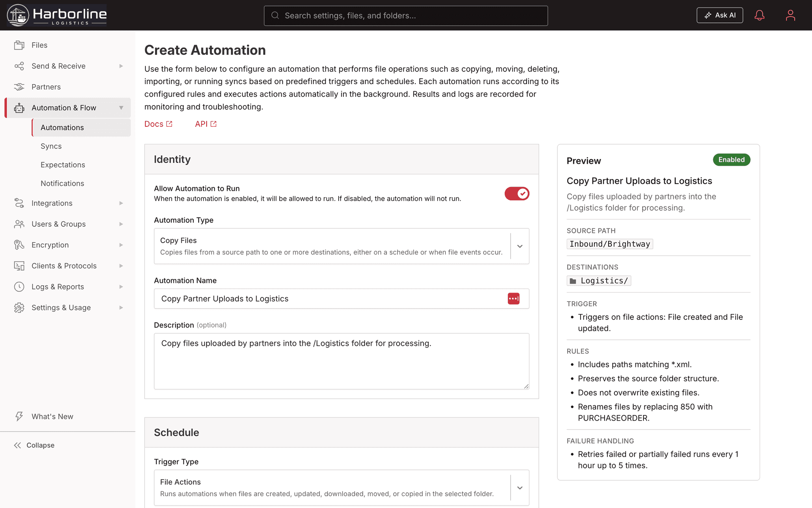Open notifications bell icon

pyautogui.click(x=759, y=15)
